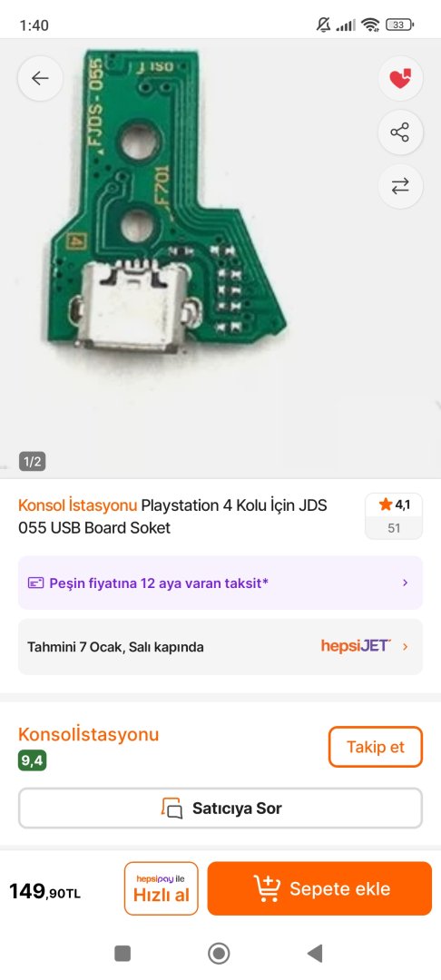Tap the Android recent apps square
The height and width of the screenshot is (980, 441).
(x=122, y=953)
